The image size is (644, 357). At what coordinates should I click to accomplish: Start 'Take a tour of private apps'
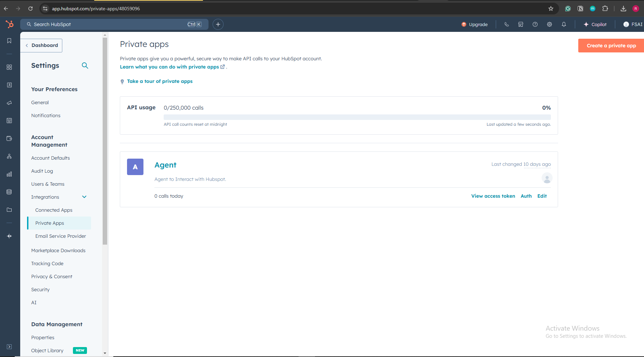[x=160, y=81]
